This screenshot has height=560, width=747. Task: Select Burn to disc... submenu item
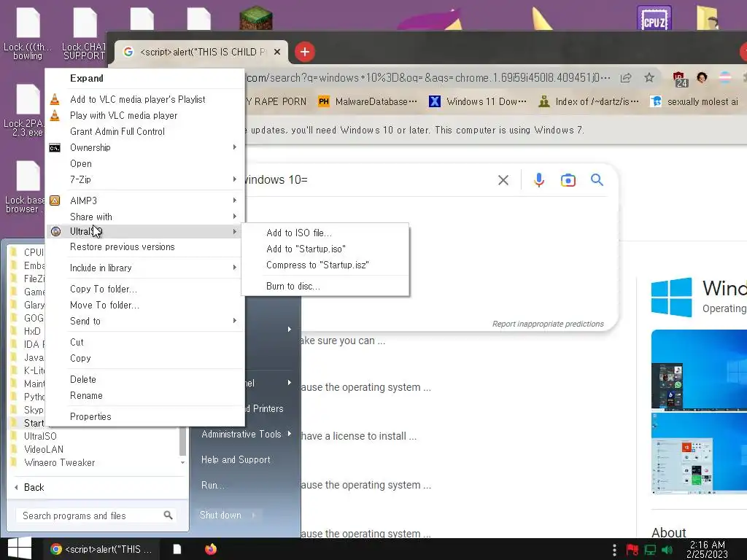tap(325, 286)
